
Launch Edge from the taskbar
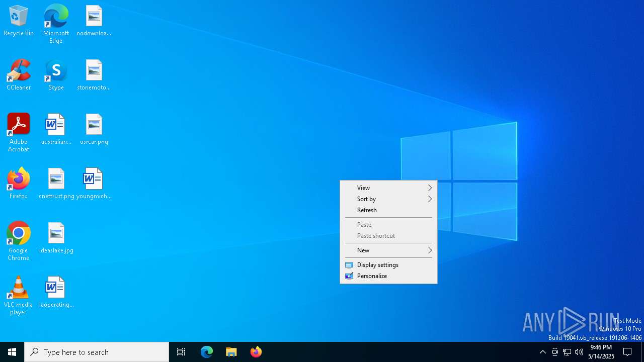pos(207,352)
